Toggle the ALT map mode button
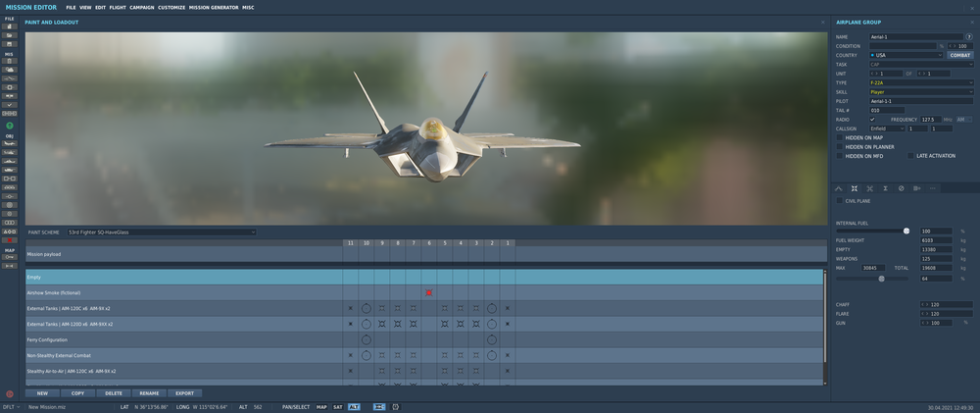This screenshot has height=413, width=980. coord(354,407)
